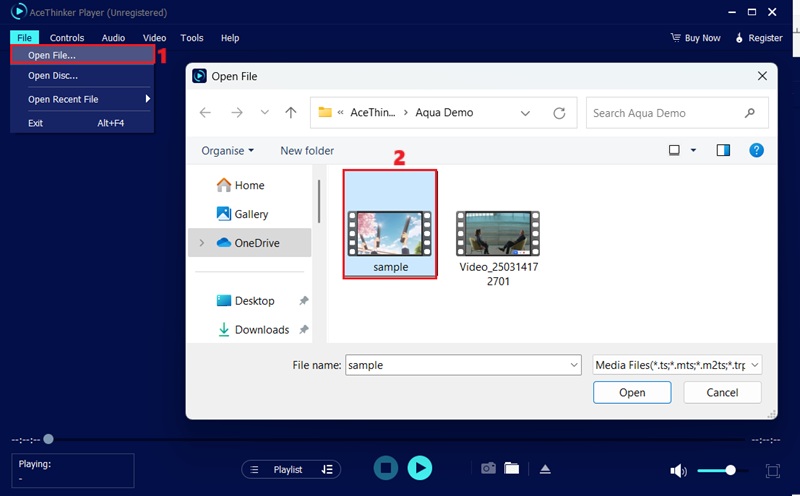Select OneDrive in the navigation pane
The image size is (800, 496).
tap(250, 243)
